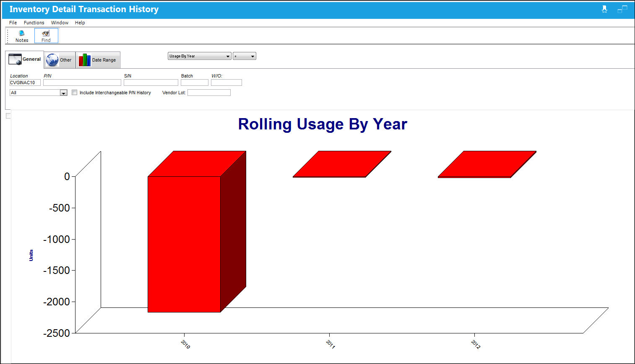This screenshot has width=635, height=364.
Task: Click the 'Rolling Usage By Year' chart title
Action: click(x=323, y=124)
